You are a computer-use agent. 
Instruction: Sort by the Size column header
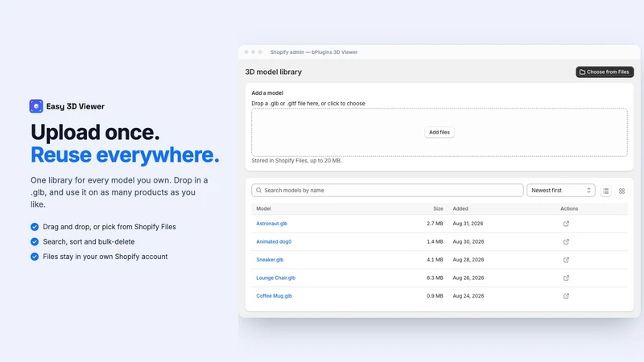point(438,208)
